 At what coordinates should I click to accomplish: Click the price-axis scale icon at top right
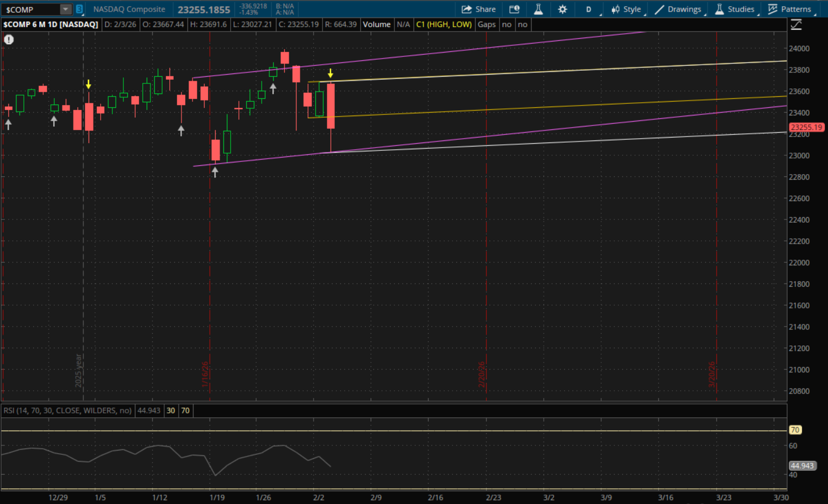796,24
